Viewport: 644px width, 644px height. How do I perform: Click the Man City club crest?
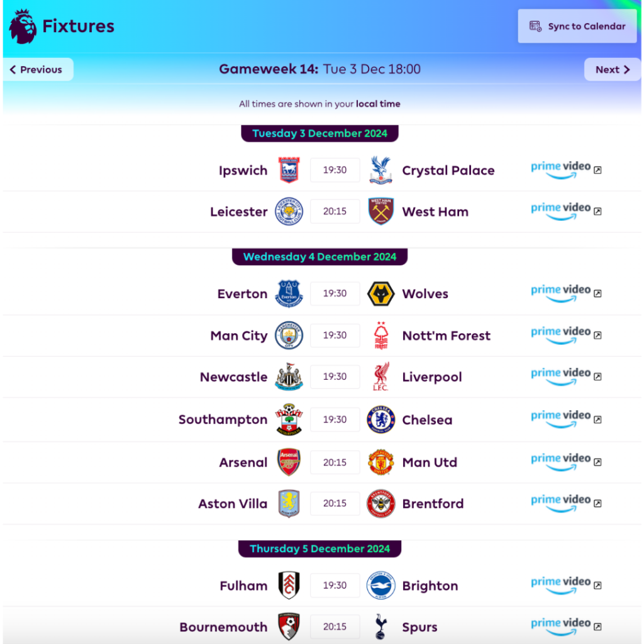coord(289,335)
